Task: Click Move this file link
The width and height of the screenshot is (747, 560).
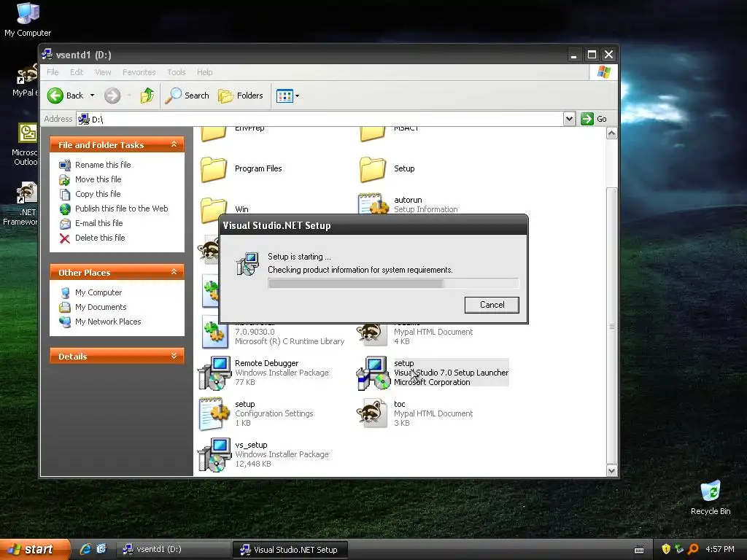Action: 98,179
